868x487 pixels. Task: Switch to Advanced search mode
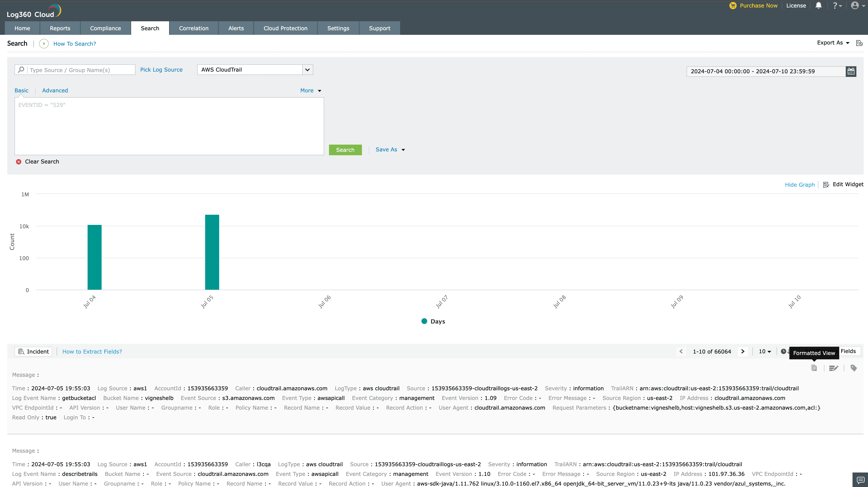tap(55, 90)
